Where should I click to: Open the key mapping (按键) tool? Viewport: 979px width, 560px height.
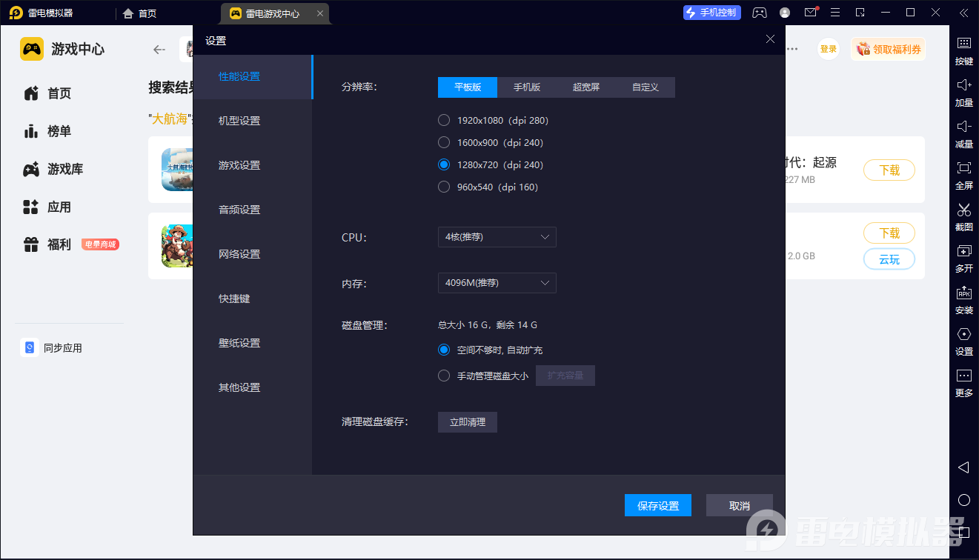tap(963, 44)
